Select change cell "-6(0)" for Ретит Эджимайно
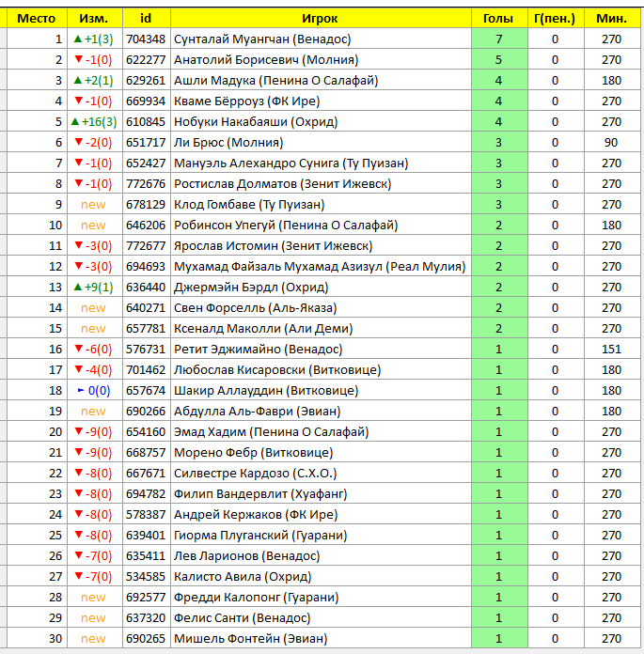Viewport: 644px width, 654px height. tap(94, 350)
